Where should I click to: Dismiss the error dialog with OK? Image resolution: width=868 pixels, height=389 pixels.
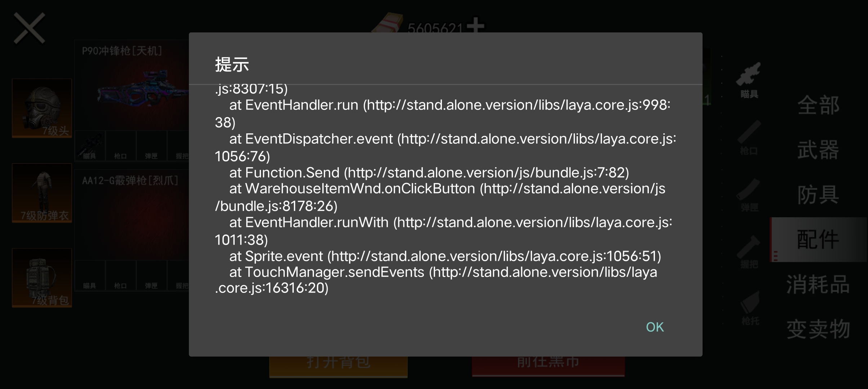655,327
